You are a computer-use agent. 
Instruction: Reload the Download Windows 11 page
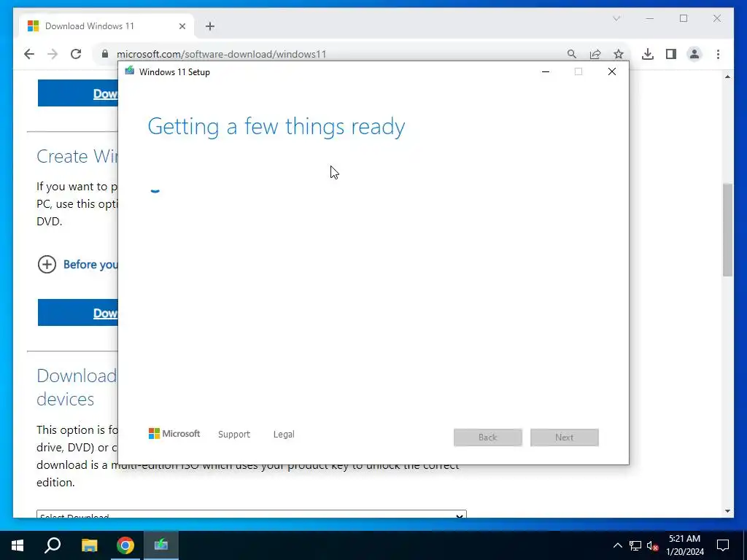(76, 54)
